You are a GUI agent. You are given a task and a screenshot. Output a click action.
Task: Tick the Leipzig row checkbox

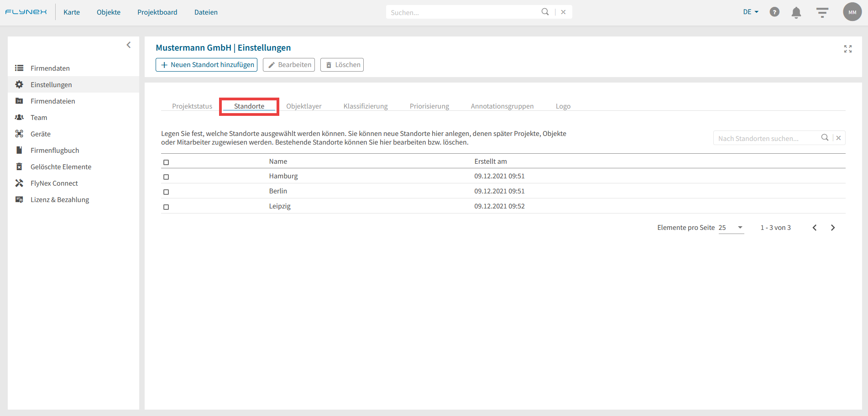pos(166,207)
